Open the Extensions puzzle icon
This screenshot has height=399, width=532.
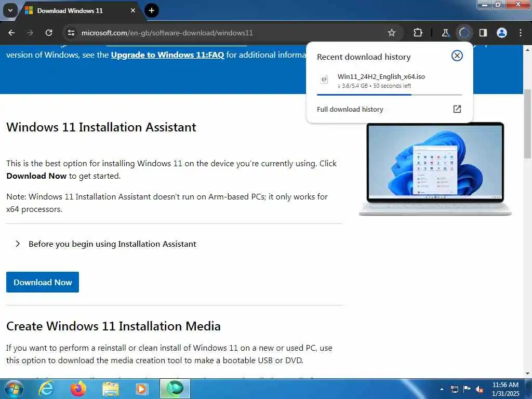(x=418, y=33)
